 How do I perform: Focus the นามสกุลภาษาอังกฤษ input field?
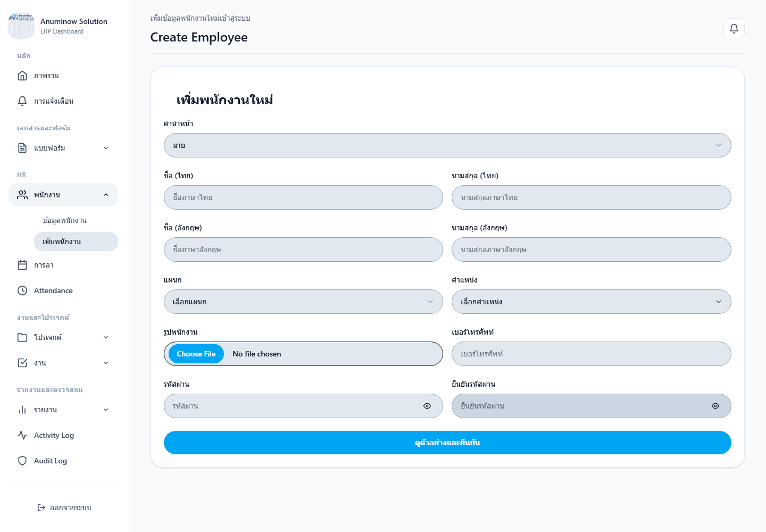click(x=592, y=250)
